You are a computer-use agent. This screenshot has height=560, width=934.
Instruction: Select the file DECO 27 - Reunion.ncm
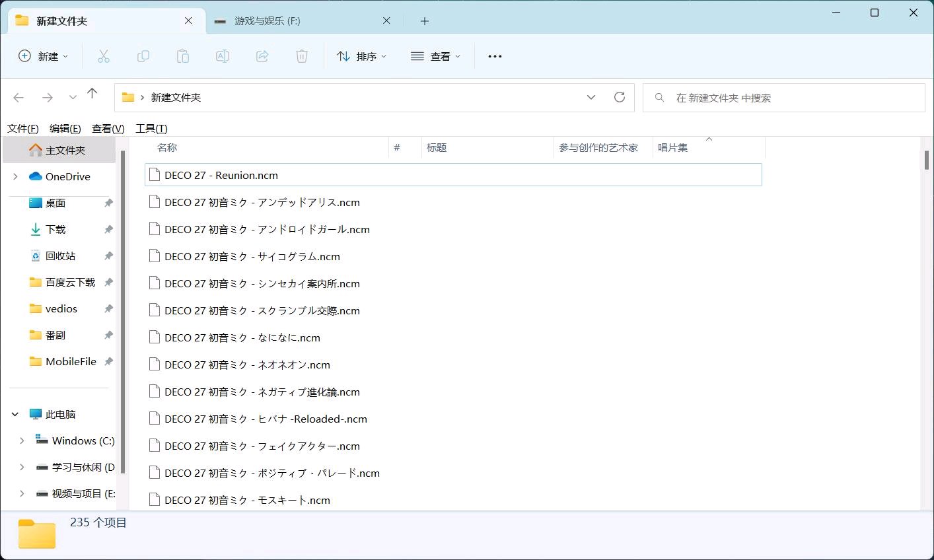point(453,174)
